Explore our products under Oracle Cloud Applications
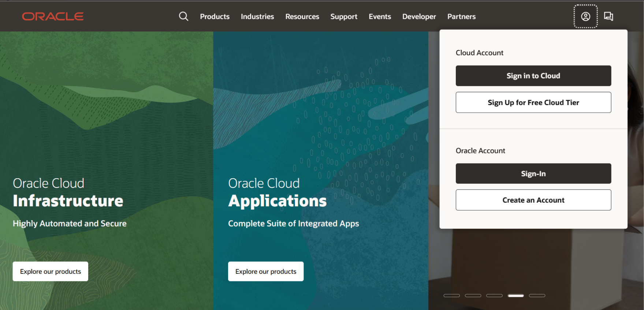This screenshot has width=644, height=310. tap(266, 271)
